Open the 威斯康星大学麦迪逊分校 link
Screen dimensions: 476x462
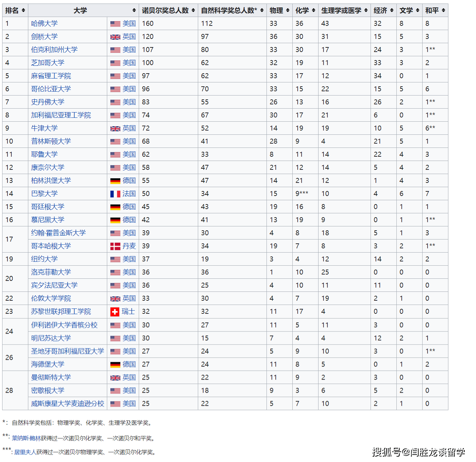(68, 403)
